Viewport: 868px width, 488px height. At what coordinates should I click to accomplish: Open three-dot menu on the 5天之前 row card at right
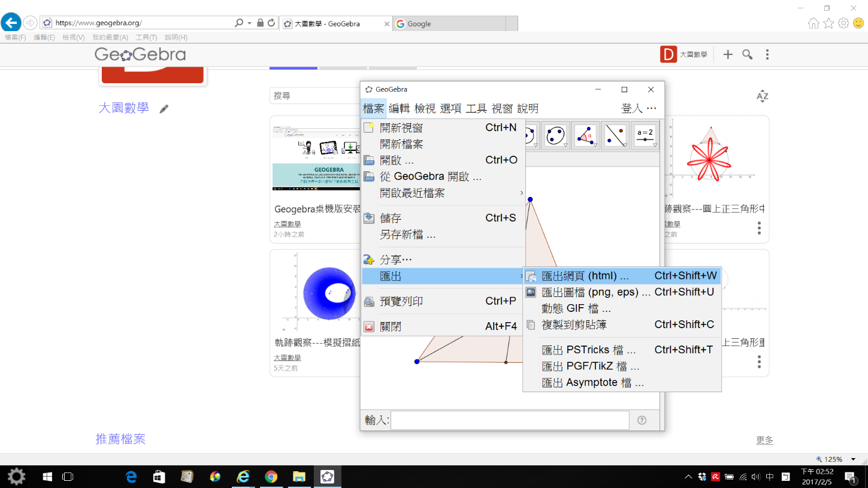[759, 362]
